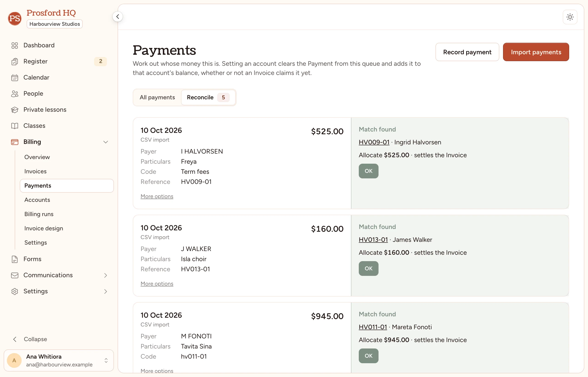The image size is (588, 377).
Task: Click the Dashboard grid icon
Action: click(15, 45)
